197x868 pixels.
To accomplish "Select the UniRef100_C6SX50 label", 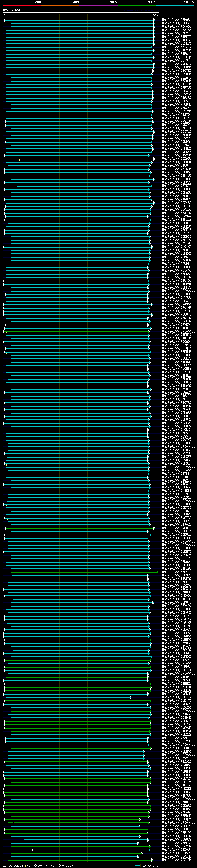I will pyautogui.click(x=176, y=94).
